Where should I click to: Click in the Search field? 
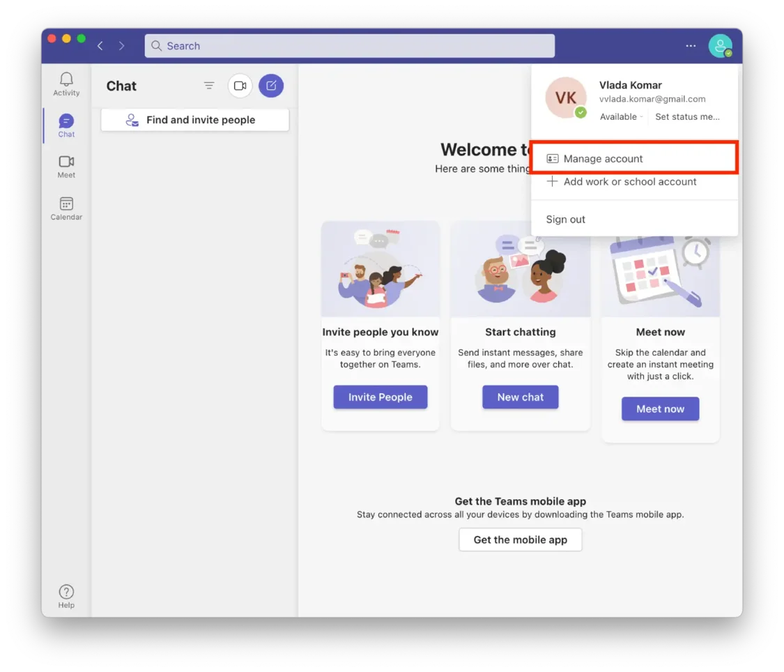pos(350,46)
